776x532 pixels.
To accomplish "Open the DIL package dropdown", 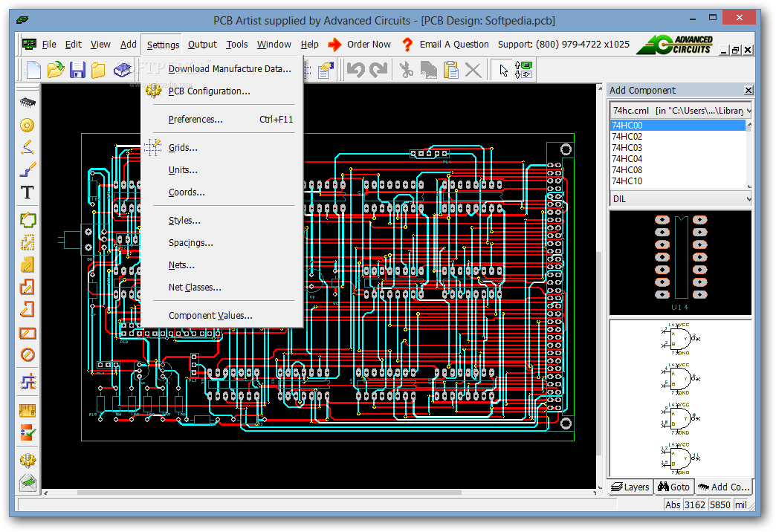I will tap(680, 199).
